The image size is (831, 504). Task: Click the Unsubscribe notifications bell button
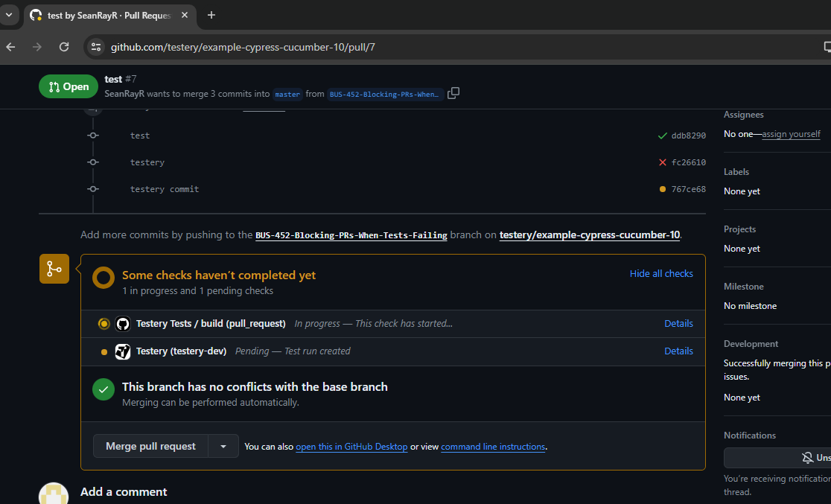pyautogui.click(x=777, y=457)
